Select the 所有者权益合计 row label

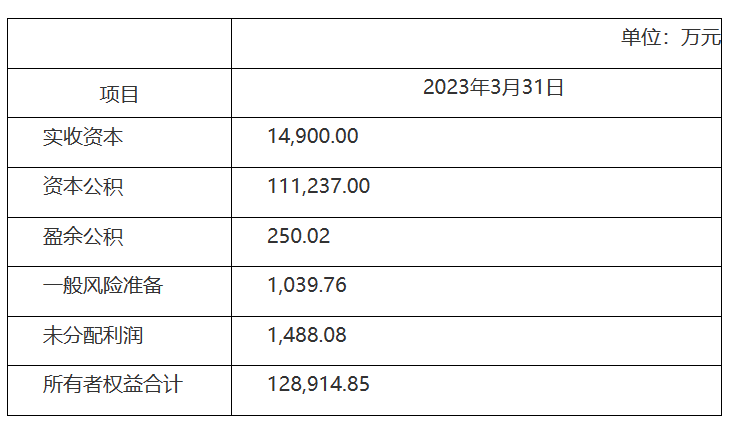click(112, 384)
